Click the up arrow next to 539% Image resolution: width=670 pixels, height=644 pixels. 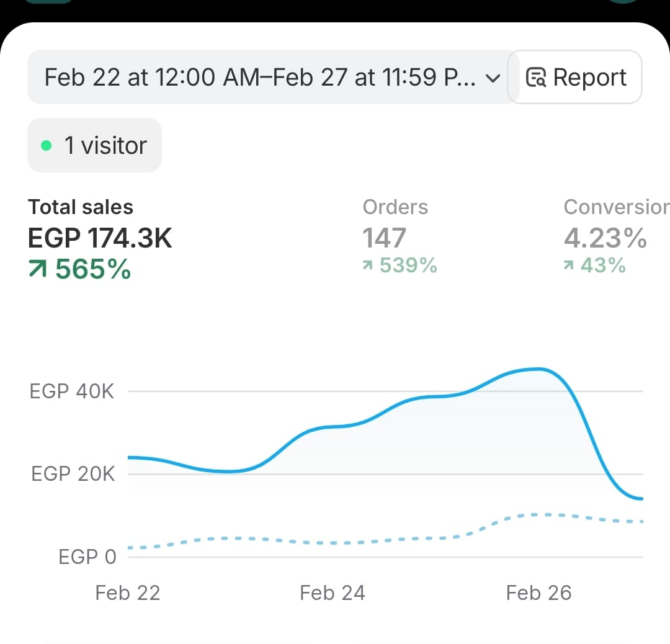[368, 266]
